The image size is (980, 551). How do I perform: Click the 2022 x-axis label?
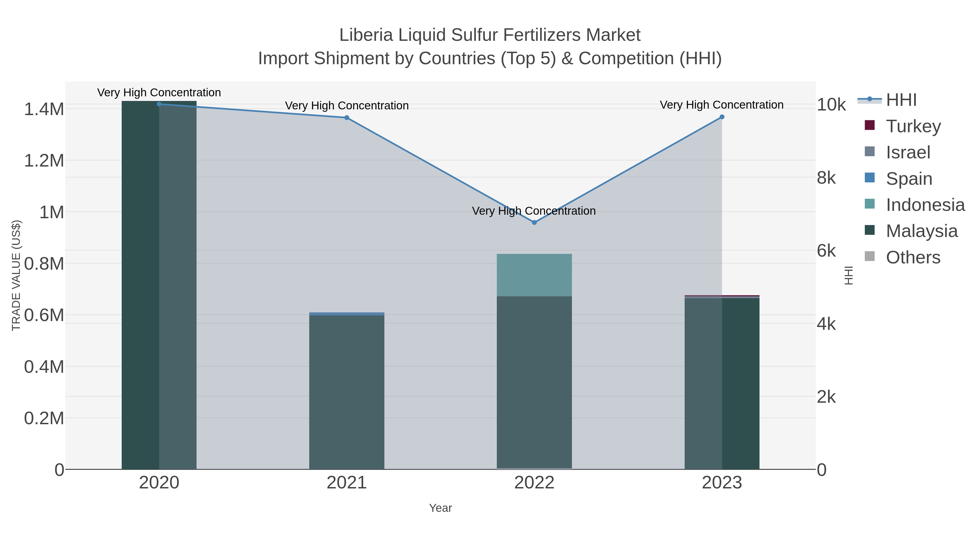pyautogui.click(x=534, y=483)
